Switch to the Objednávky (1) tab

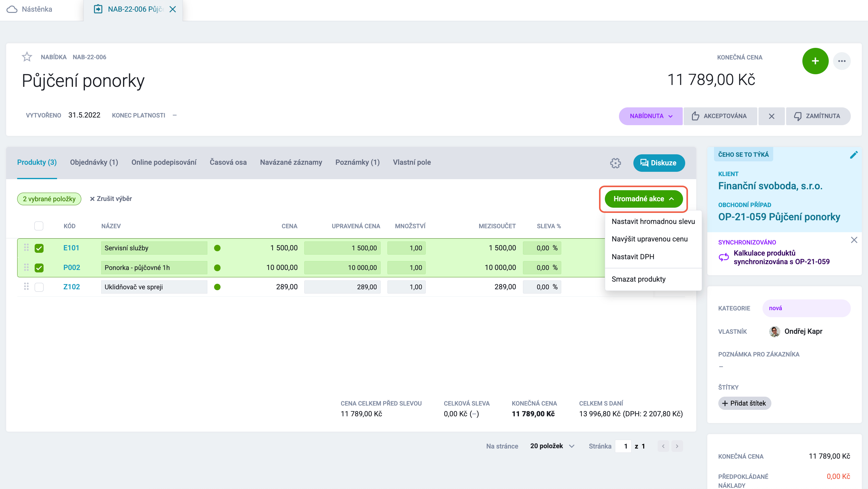click(x=94, y=163)
